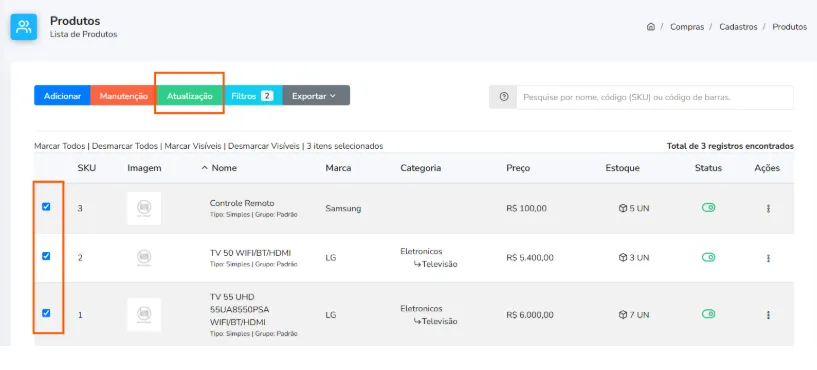
Task: Click the Preço column header
Action: coord(518,168)
